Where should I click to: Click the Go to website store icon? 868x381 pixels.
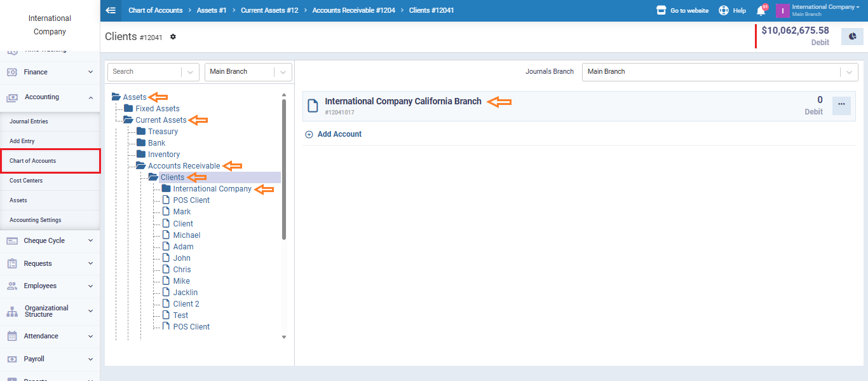661,11
